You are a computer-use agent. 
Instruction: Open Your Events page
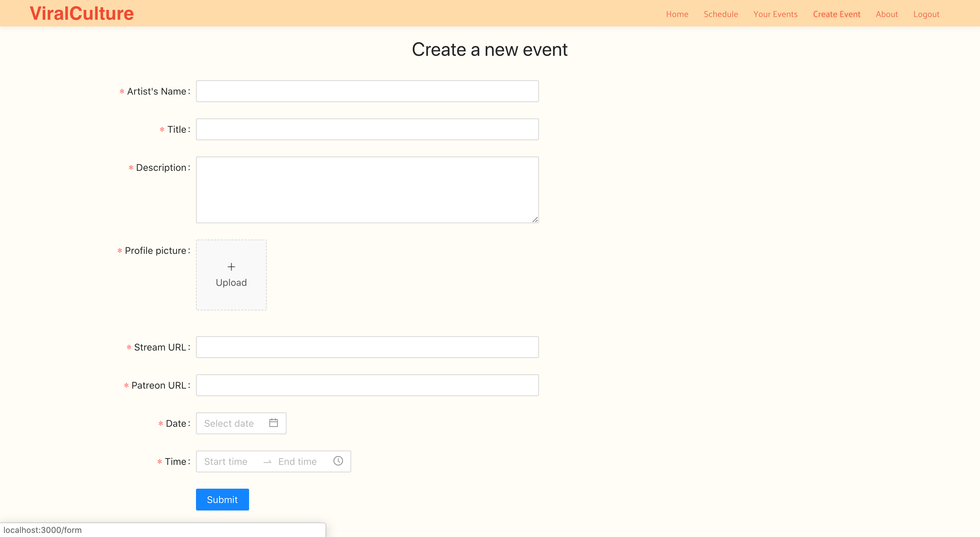pyautogui.click(x=775, y=14)
